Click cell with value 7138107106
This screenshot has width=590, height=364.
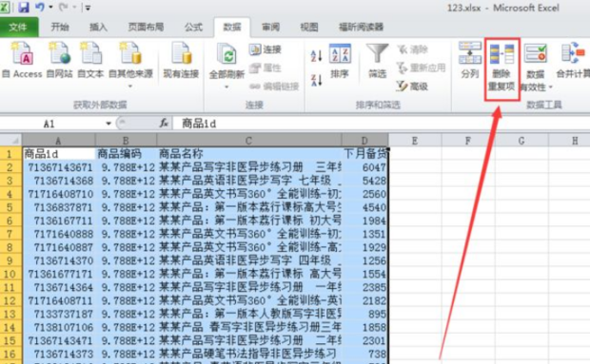pos(58,327)
